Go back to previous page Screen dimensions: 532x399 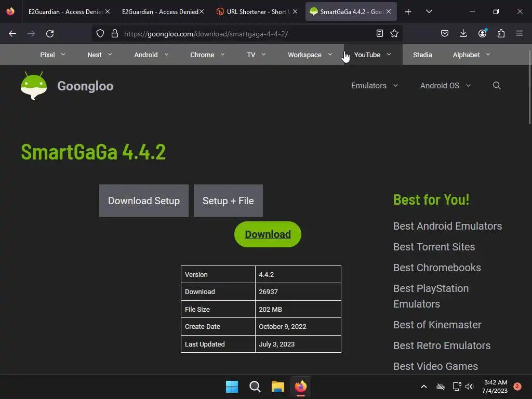pyautogui.click(x=12, y=34)
